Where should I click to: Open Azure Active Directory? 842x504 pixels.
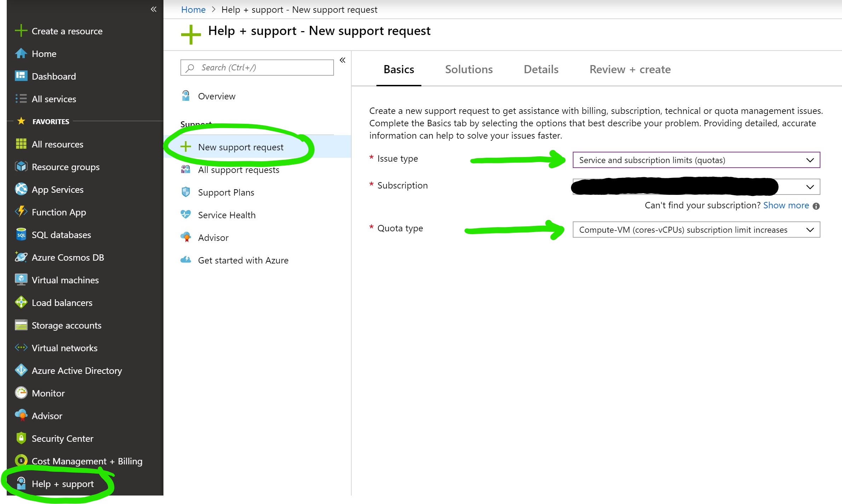point(76,370)
